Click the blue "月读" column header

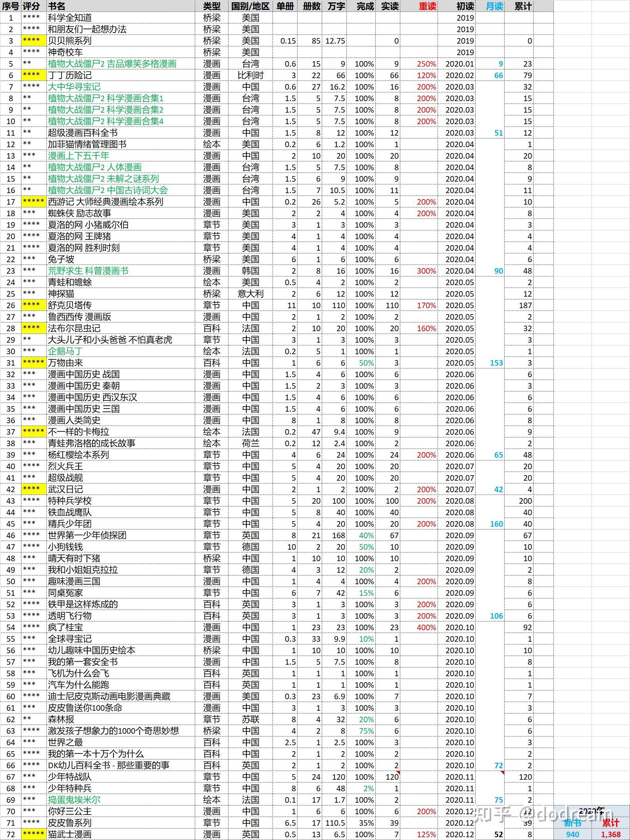495,6
